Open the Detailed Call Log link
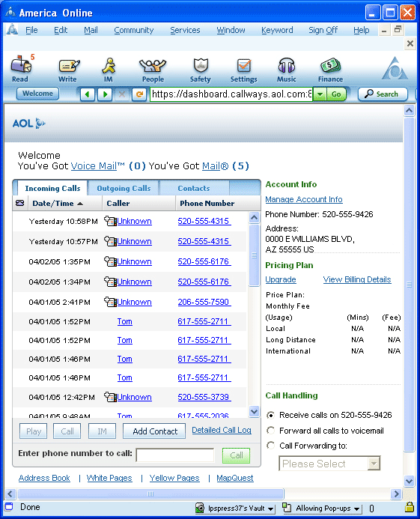 (x=222, y=430)
